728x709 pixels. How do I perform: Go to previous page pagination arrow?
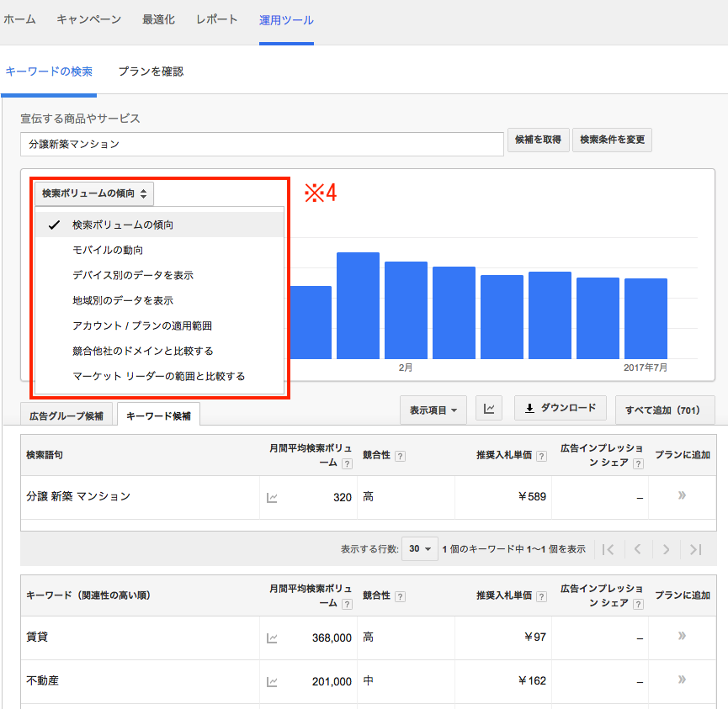(x=637, y=549)
